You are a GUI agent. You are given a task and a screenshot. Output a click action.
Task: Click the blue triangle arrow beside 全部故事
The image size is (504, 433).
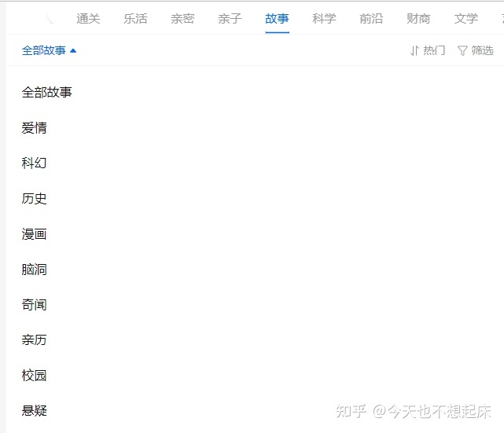(73, 51)
